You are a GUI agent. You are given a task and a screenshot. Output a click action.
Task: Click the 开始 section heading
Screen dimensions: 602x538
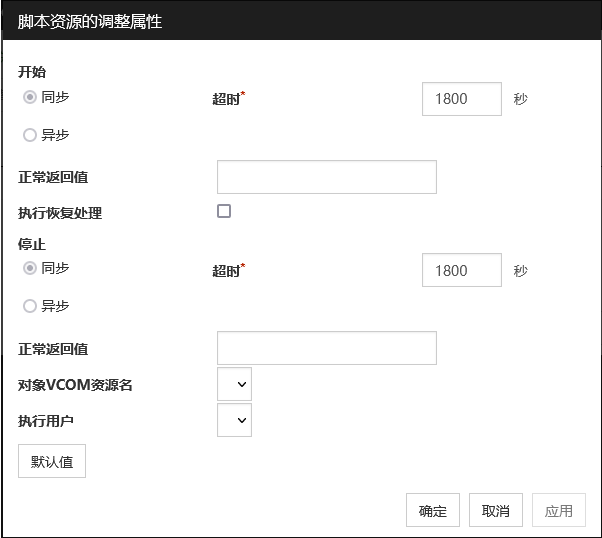32,72
